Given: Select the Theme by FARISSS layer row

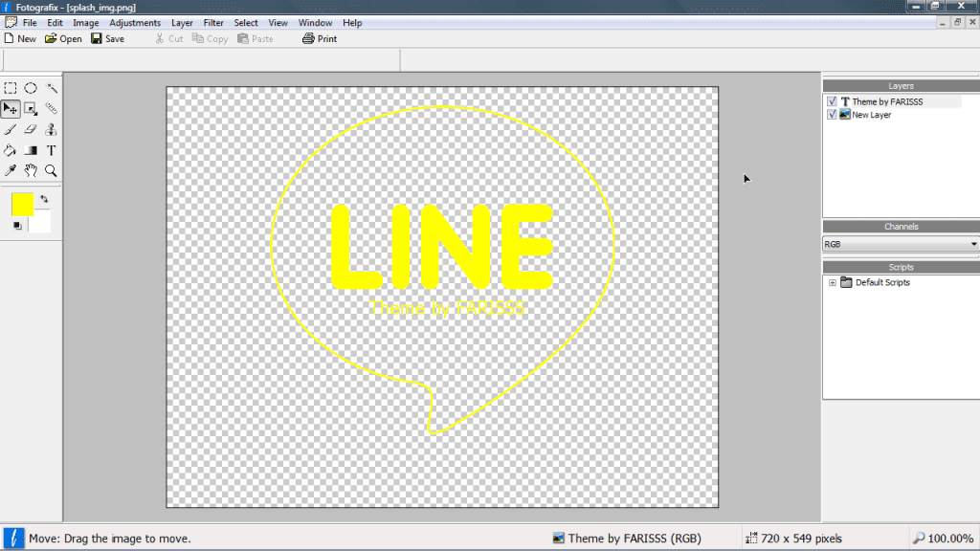Looking at the screenshot, I should pos(893,101).
